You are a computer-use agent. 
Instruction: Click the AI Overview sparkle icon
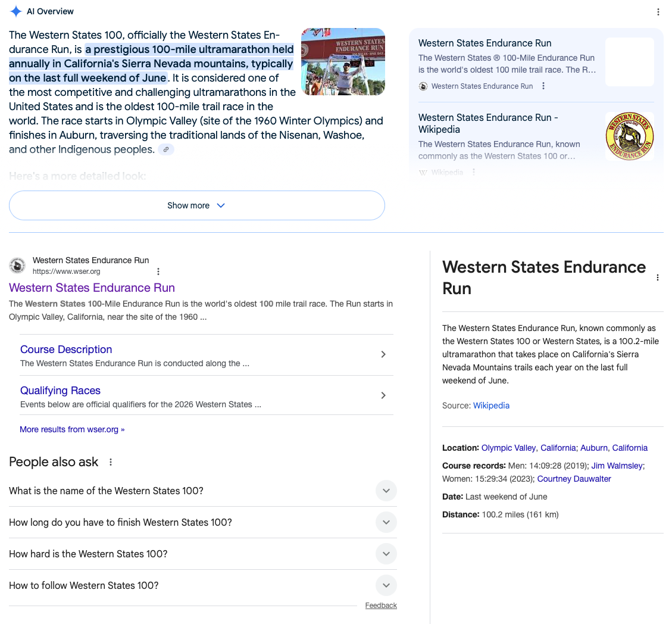pos(16,11)
